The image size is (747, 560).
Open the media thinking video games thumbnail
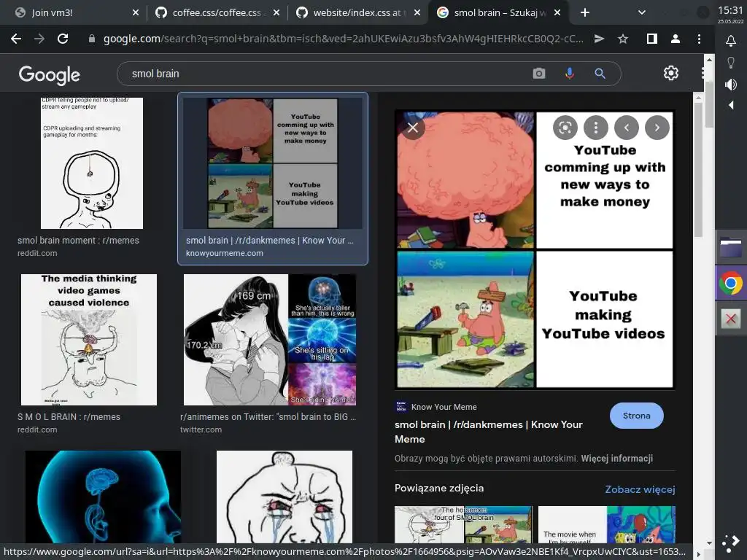click(x=88, y=340)
